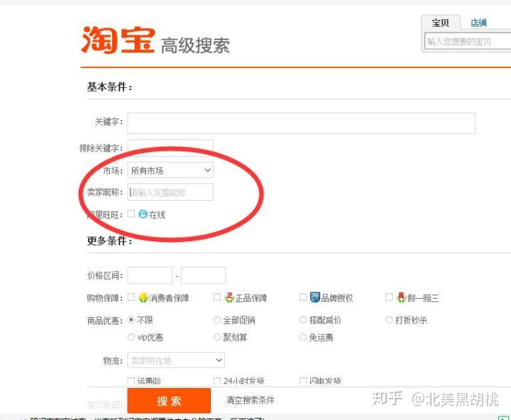Enable the 正品保障 checkbox

pyautogui.click(x=217, y=297)
